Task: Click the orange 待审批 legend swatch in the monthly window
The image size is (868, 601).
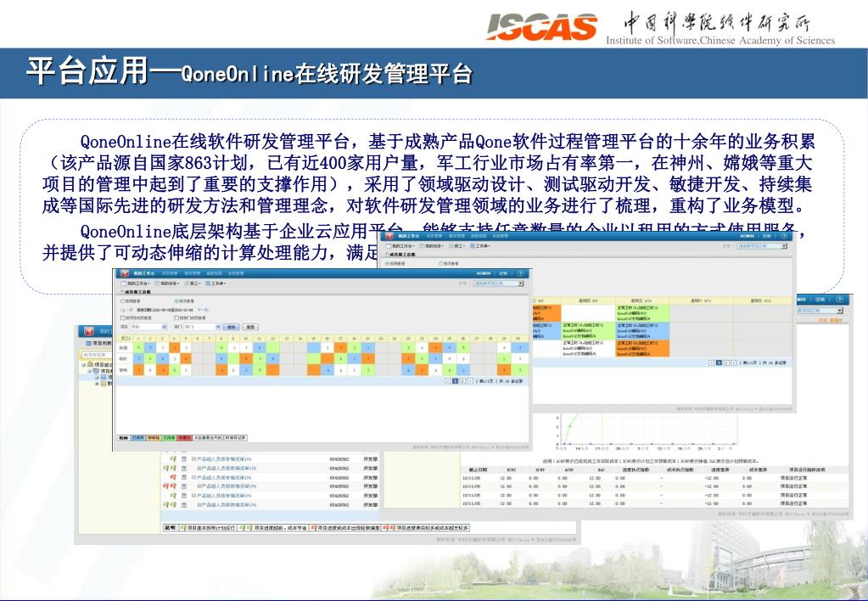Action: (154, 438)
